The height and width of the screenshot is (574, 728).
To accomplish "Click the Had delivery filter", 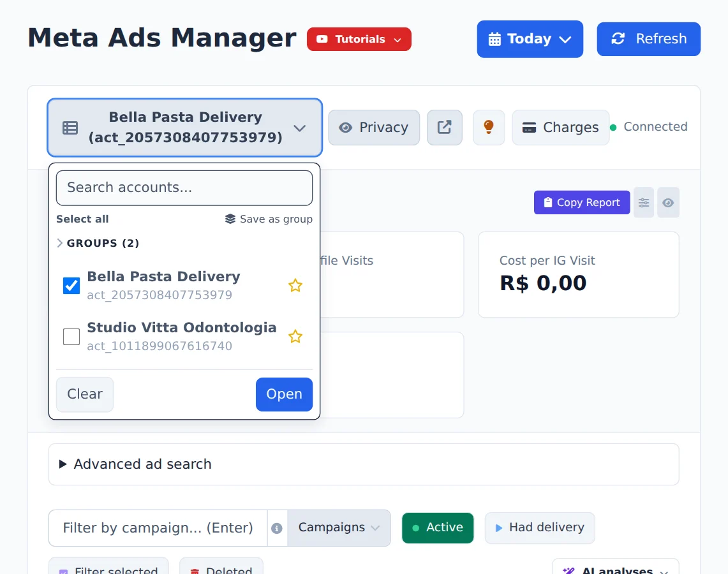I will 540,527.
